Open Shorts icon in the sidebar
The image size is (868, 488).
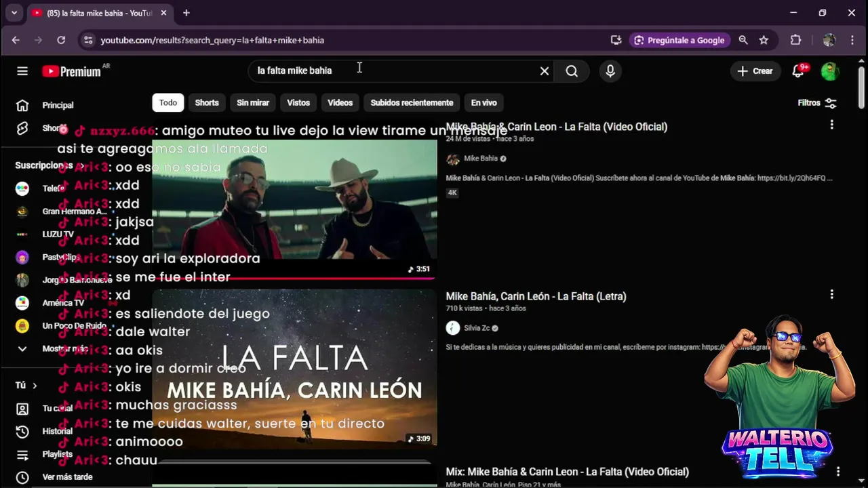tap(22, 128)
